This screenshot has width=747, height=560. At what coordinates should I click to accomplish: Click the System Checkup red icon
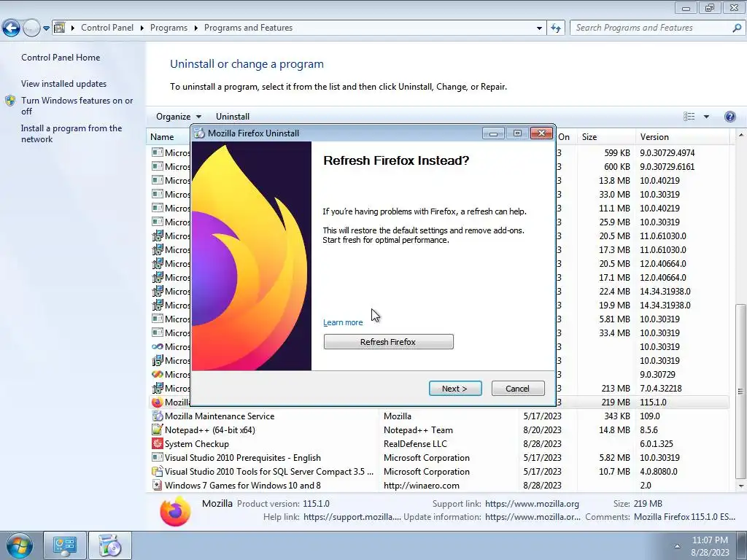click(158, 443)
